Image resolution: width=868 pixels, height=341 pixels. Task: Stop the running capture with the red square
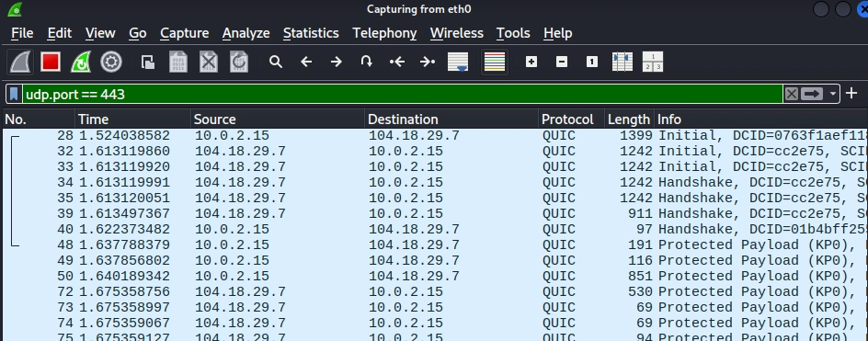pos(51,62)
